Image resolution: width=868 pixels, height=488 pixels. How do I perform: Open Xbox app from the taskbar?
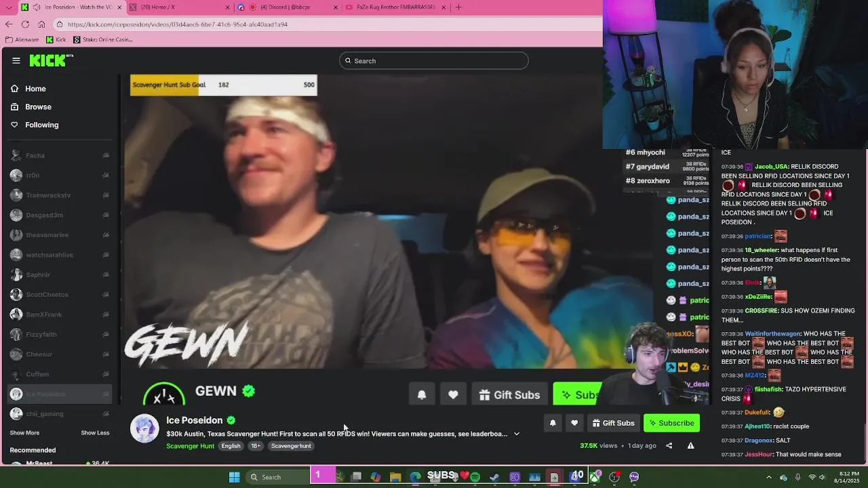pos(595,477)
